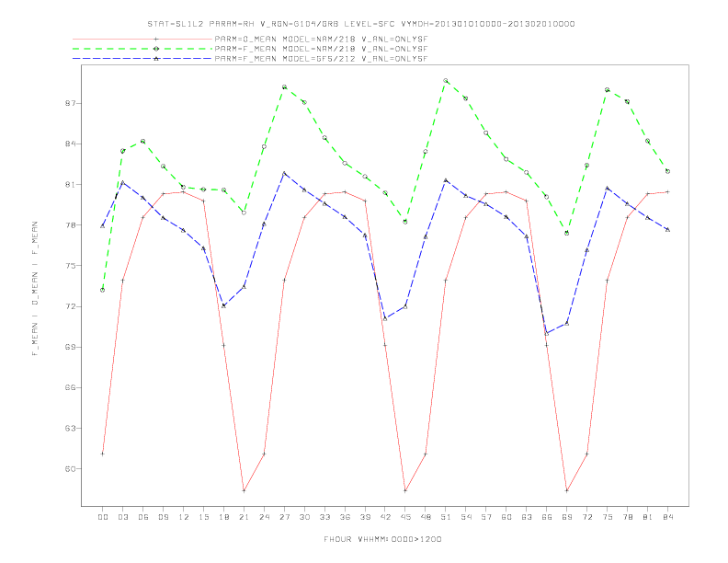
Task: Click the x-axis tick label 51
Action: 446,517
